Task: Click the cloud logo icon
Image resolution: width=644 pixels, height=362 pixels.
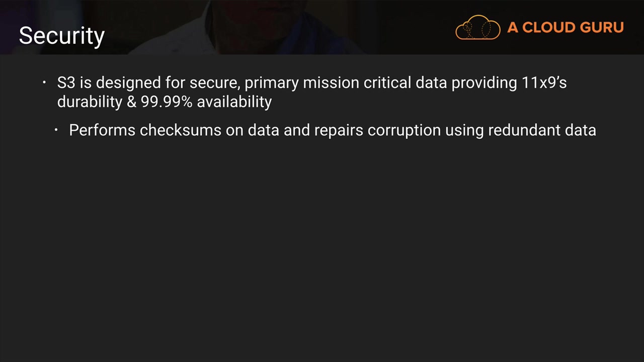Action: [x=477, y=28]
